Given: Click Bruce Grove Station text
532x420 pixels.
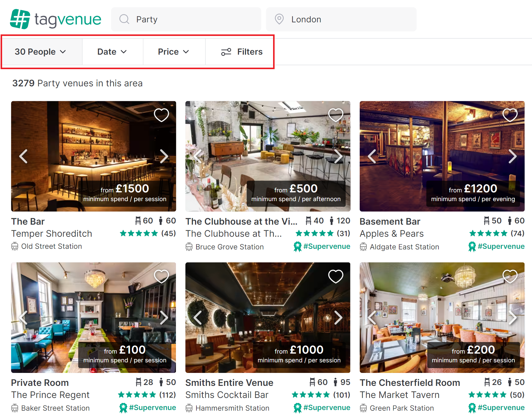Looking at the screenshot, I should click(230, 247).
